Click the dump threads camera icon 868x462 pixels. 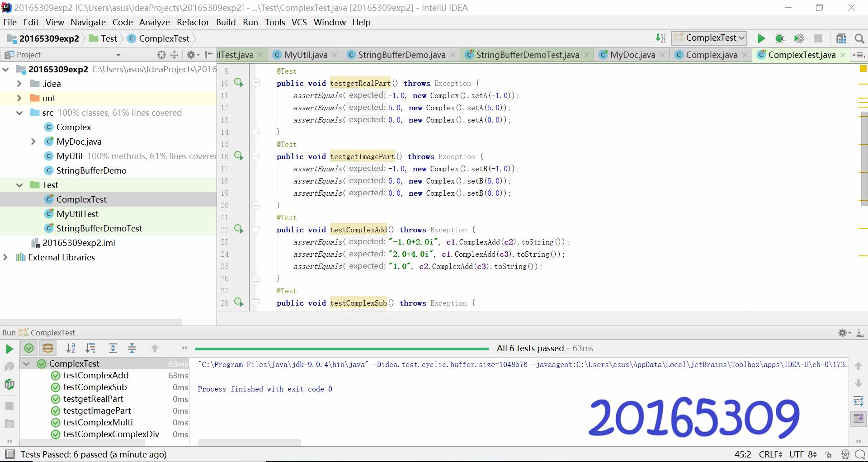click(x=9, y=424)
